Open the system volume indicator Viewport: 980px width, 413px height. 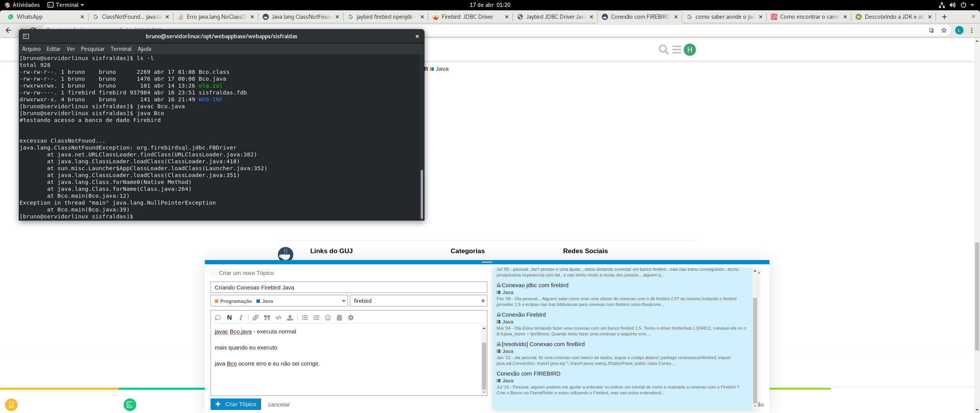click(x=952, y=5)
